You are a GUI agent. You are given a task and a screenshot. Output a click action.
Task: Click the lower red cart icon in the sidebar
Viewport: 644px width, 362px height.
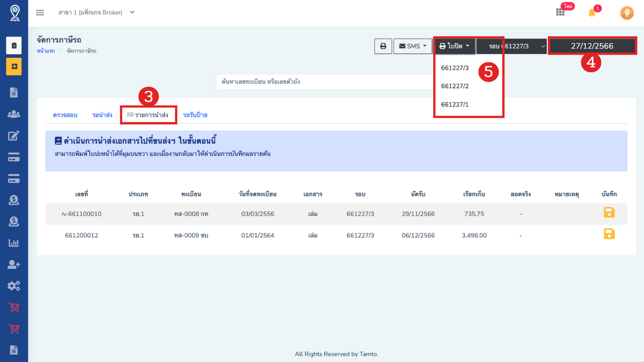pos(14,329)
